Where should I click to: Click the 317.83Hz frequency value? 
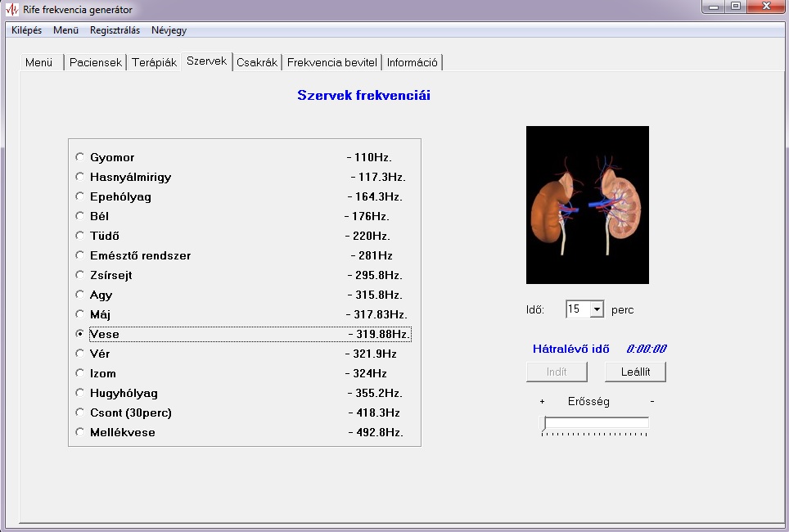click(376, 314)
